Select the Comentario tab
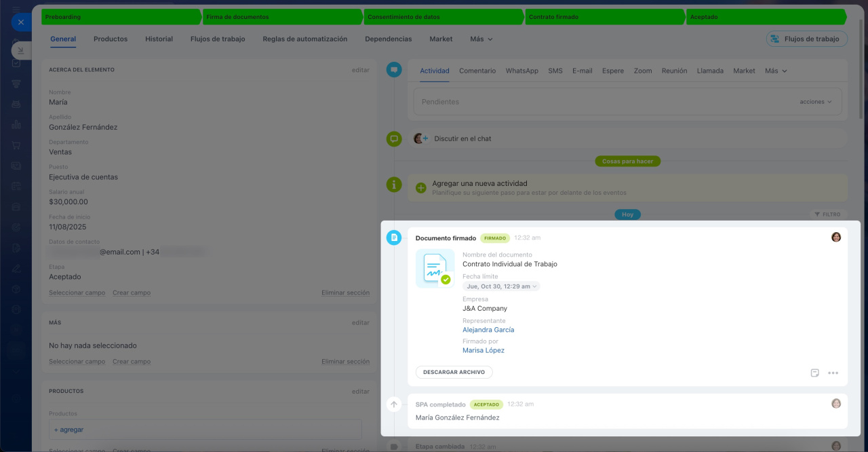 click(x=477, y=71)
